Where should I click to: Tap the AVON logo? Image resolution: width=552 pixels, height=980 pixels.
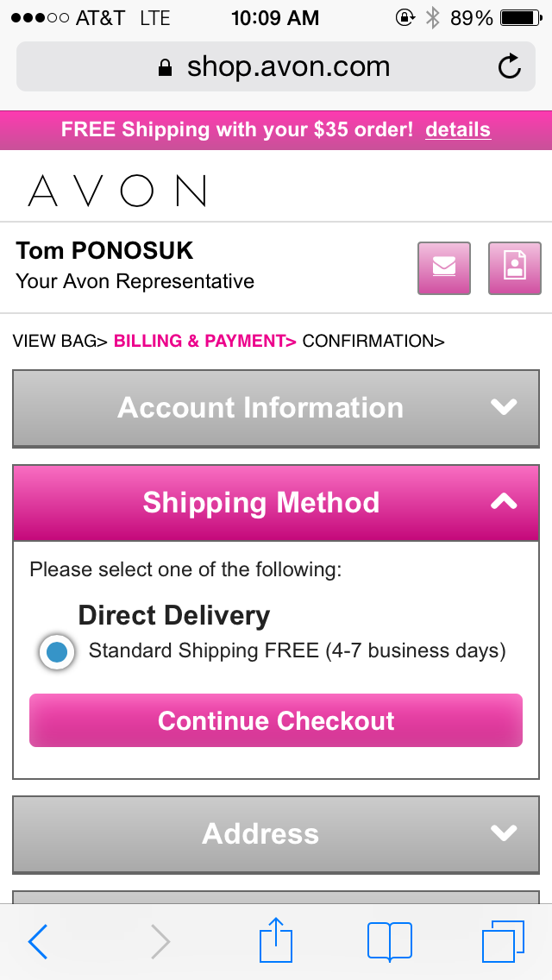coord(117,191)
